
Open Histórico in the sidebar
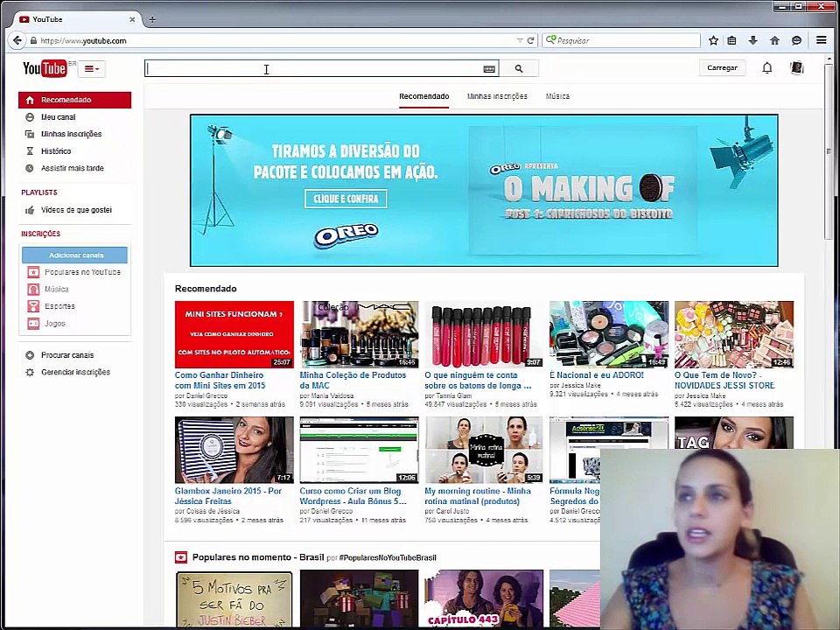click(x=56, y=151)
